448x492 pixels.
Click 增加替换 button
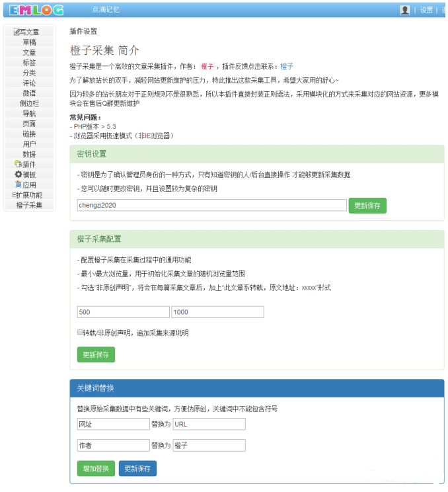96,469
